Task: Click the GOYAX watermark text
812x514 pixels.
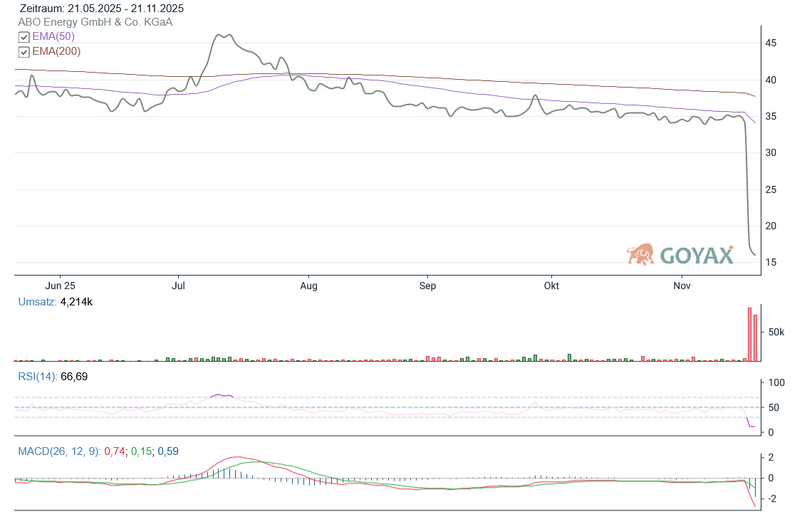Action: click(x=697, y=255)
